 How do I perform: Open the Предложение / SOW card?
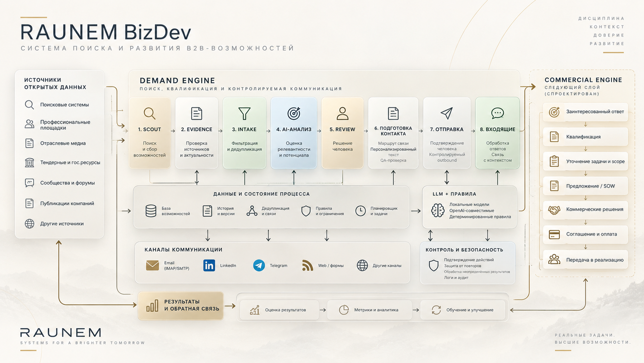pos(585,186)
